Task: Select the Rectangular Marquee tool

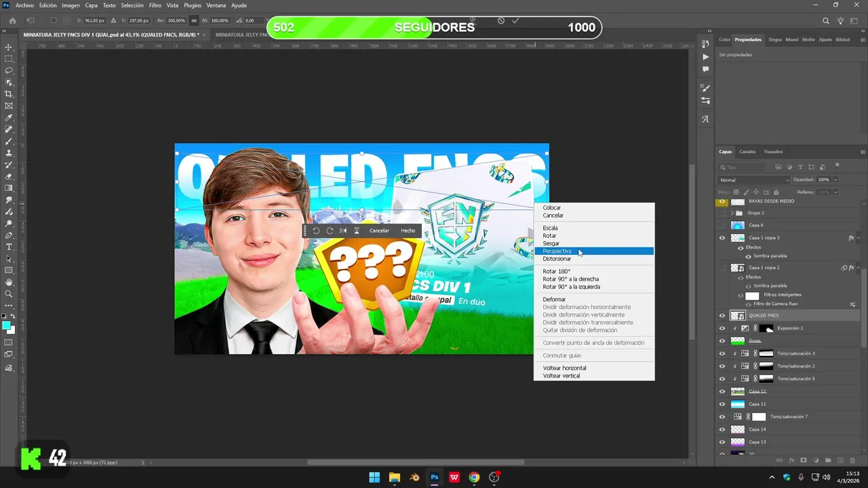Action: 9,59
